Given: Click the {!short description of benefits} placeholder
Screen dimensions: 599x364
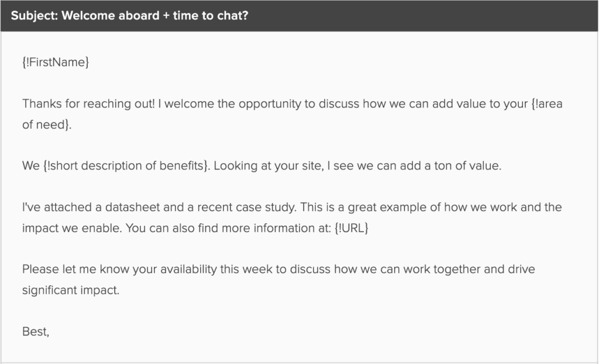Looking at the screenshot, I should tap(125, 166).
